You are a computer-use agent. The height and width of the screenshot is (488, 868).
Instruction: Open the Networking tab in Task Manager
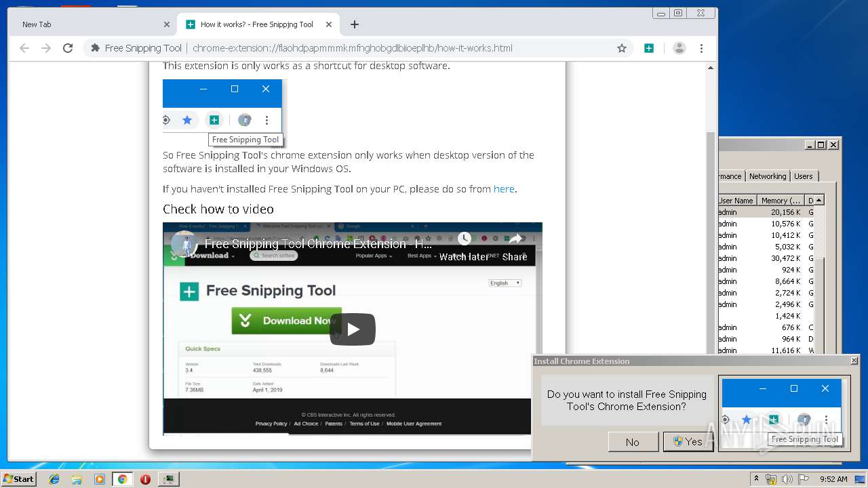pos(768,176)
